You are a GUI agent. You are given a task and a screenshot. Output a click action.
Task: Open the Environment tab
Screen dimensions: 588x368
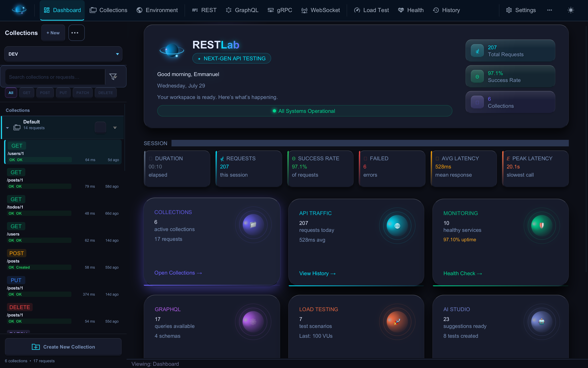click(157, 10)
